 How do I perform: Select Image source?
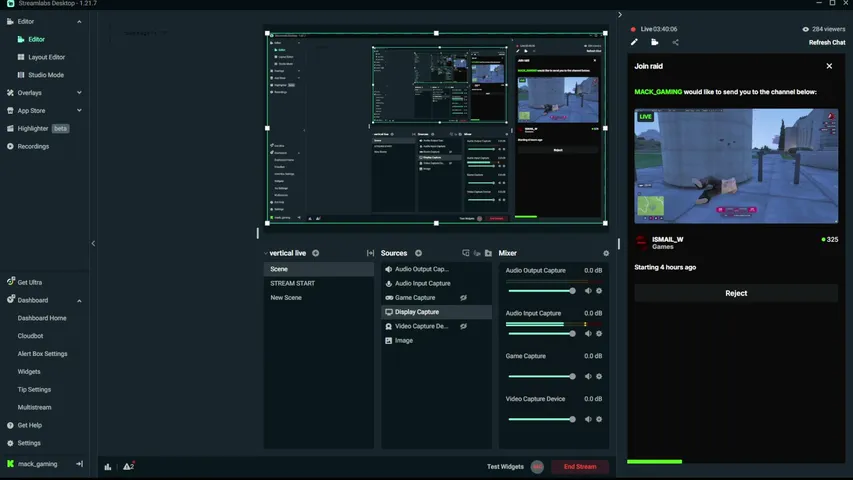click(x=436, y=340)
